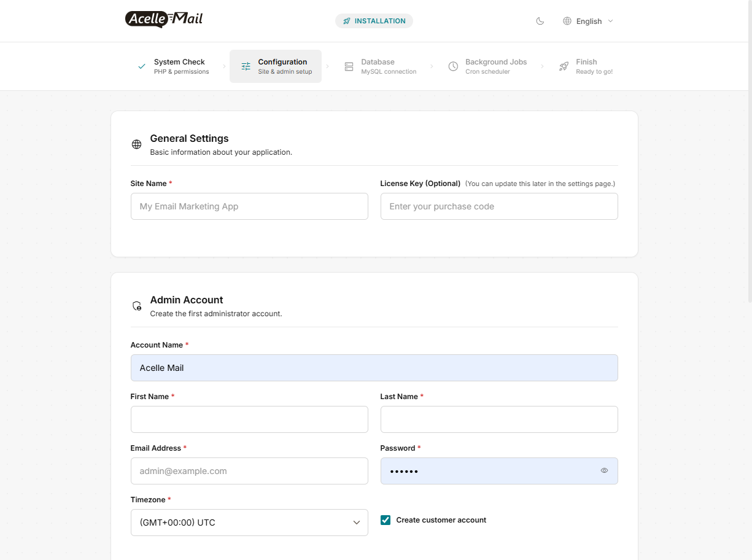Focus the Email Address field
Screen dimensions: 752x560
coord(249,471)
